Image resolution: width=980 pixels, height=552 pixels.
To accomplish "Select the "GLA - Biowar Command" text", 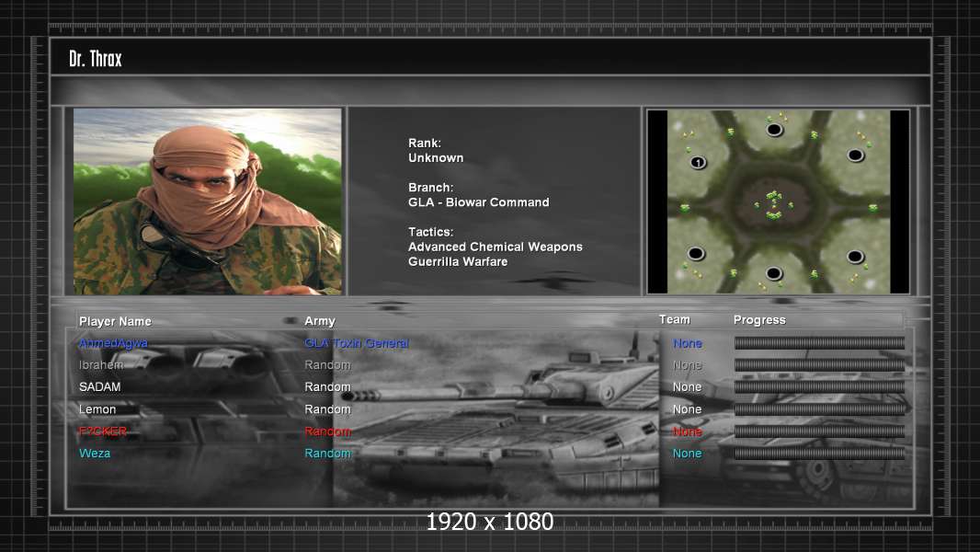I will coord(479,202).
